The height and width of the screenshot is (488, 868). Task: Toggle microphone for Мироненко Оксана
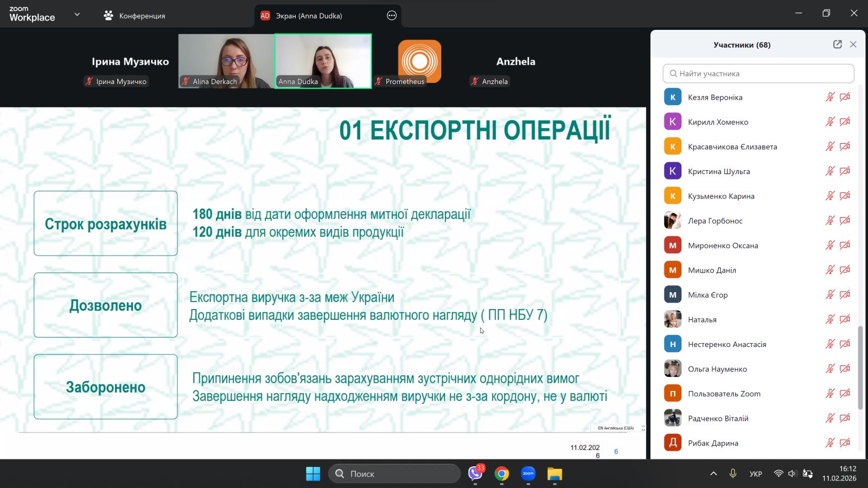pyautogui.click(x=829, y=245)
